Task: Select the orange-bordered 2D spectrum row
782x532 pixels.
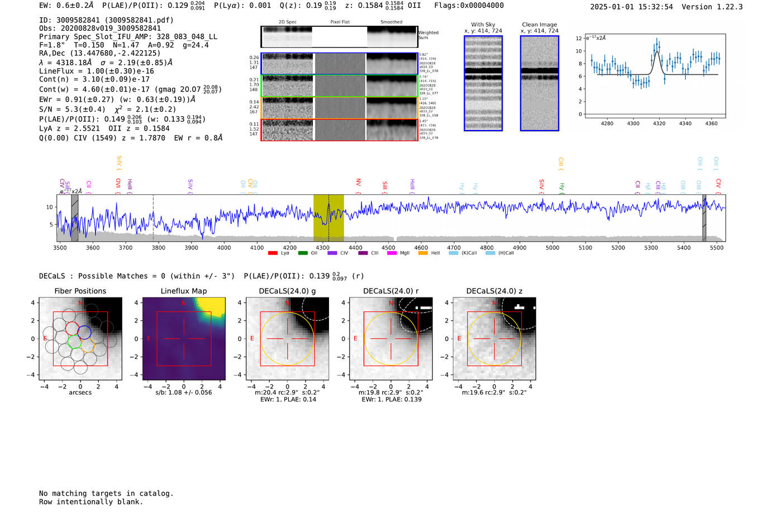Action: pyautogui.click(x=340, y=108)
